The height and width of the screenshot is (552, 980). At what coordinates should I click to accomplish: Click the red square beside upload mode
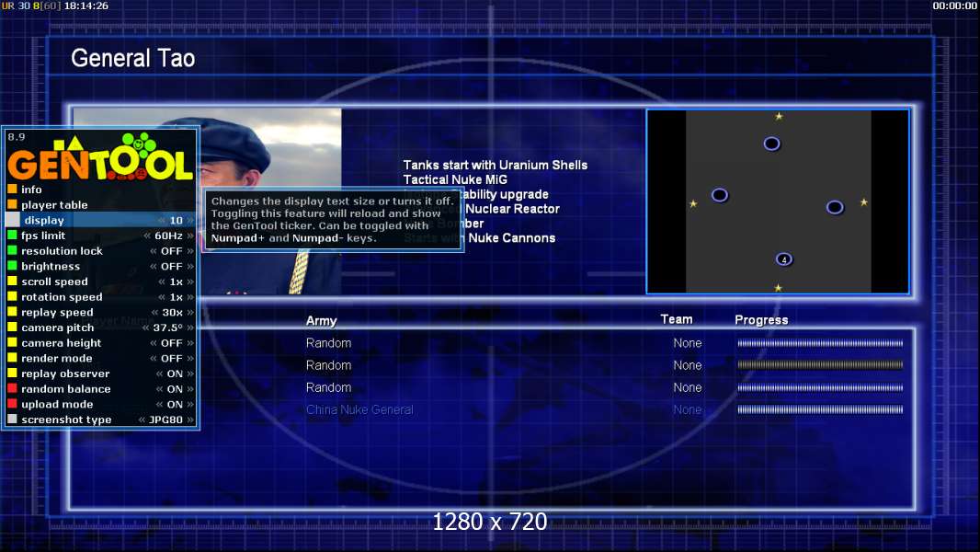[12, 403]
